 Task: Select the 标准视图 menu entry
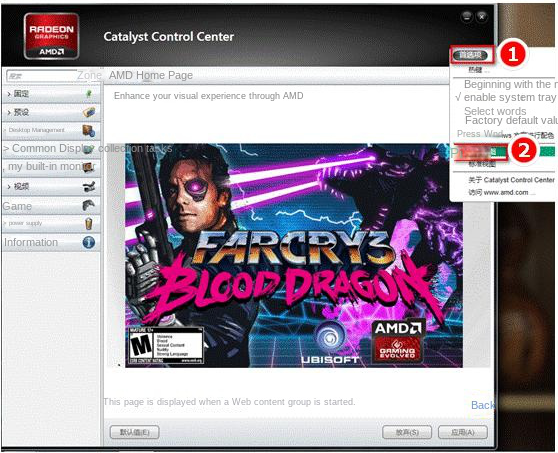click(482, 164)
